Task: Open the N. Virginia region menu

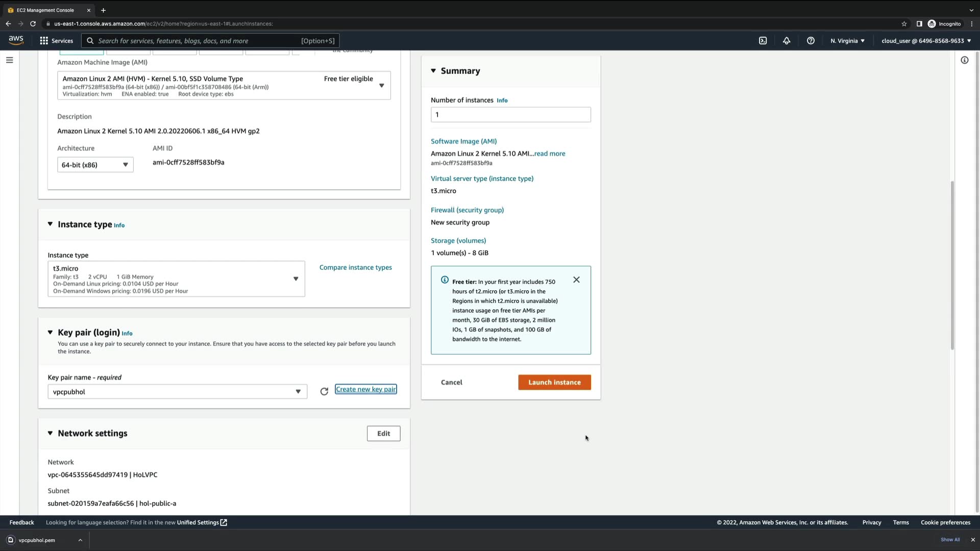Action: coord(847,41)
